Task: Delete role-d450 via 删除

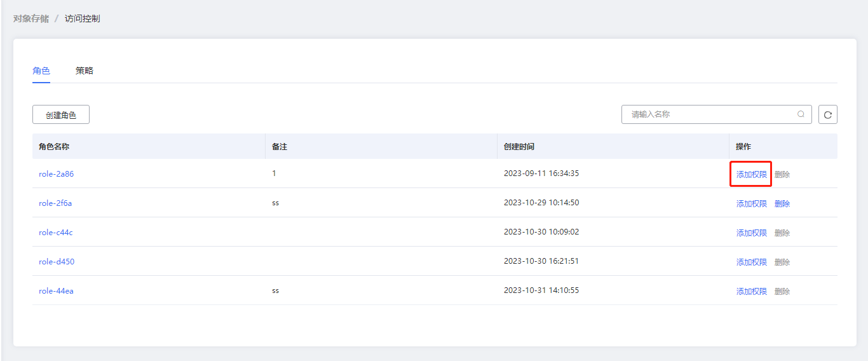Action: coord(782,262)
